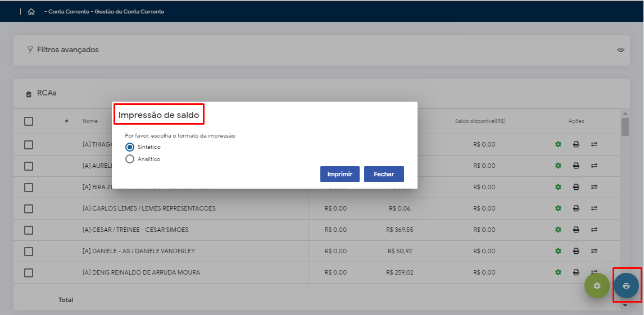This screenshot has height=315, width=644.
Task: Click the Total label in the footer
Action: (x=66, y=300)
